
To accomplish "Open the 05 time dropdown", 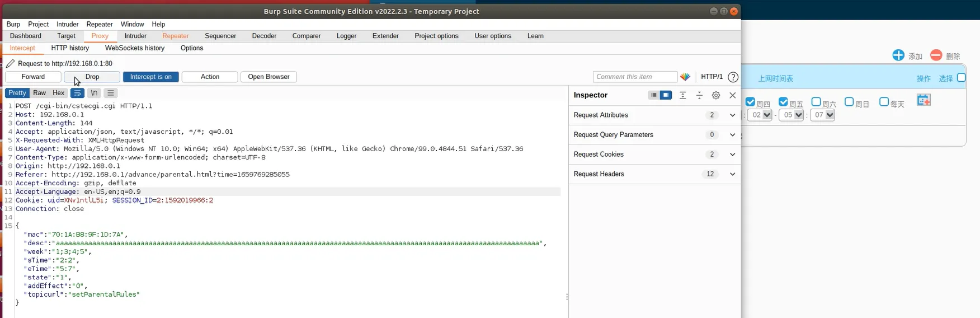I will coord(791,115).
